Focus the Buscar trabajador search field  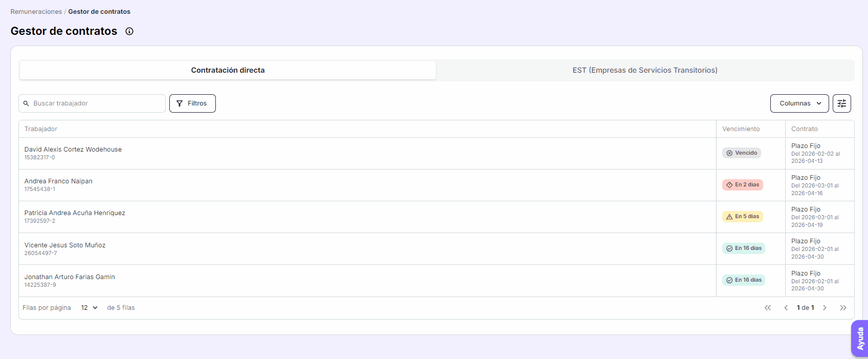pos(92,103)
